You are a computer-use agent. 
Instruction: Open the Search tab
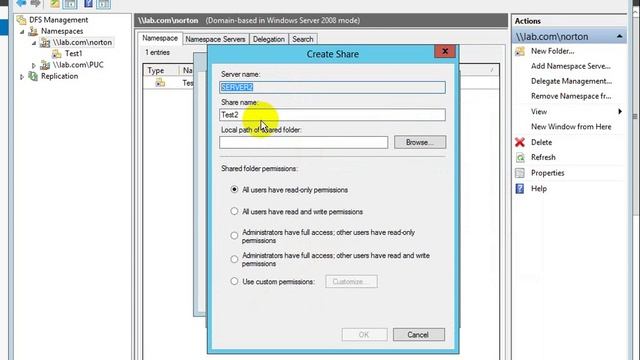pos(303,39)
